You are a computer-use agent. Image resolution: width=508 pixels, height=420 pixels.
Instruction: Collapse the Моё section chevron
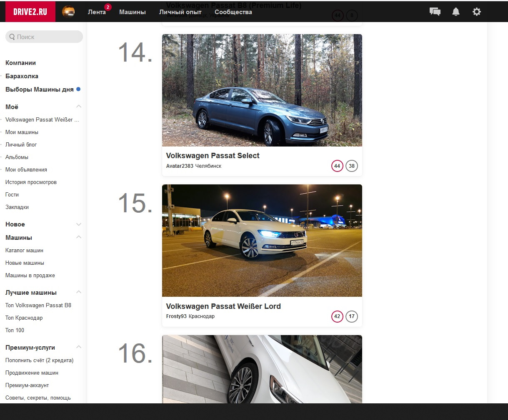79,107
